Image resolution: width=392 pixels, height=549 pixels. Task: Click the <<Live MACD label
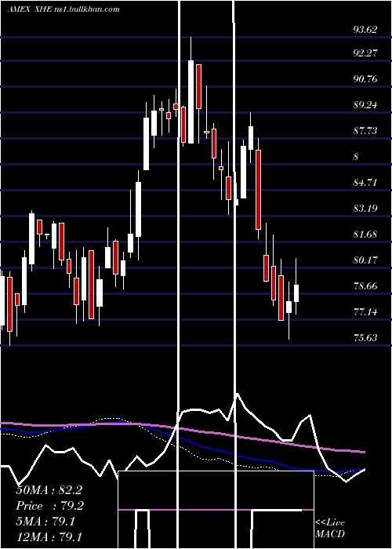(x=330, y=529)
